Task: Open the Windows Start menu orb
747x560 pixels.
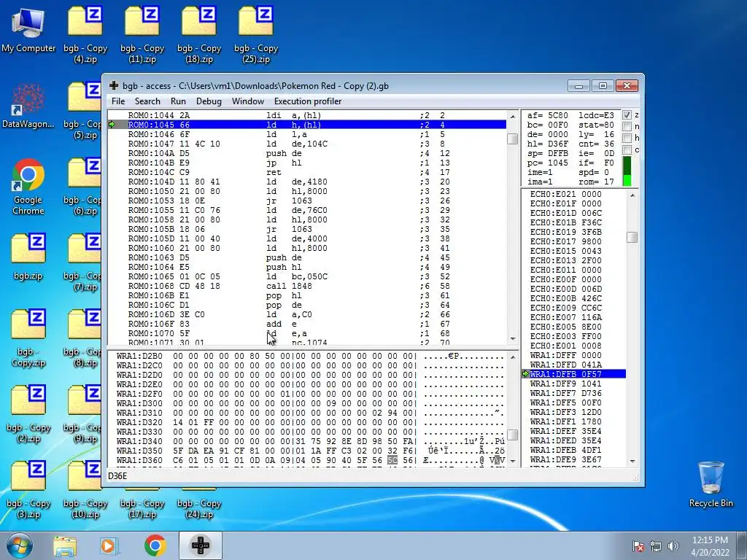Action: click(x=20, y=545)
